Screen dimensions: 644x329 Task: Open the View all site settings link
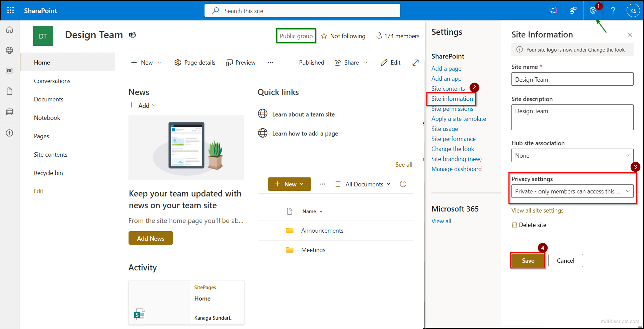(537, 210)
